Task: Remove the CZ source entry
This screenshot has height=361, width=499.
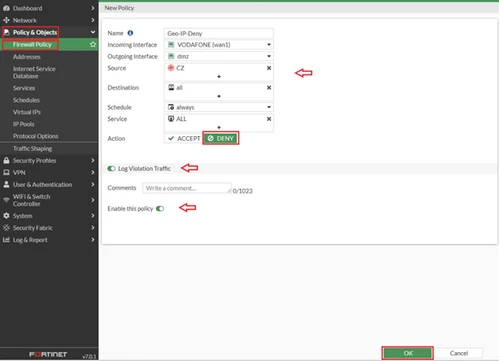Action: pyautogui.click(x=269, y=68)
